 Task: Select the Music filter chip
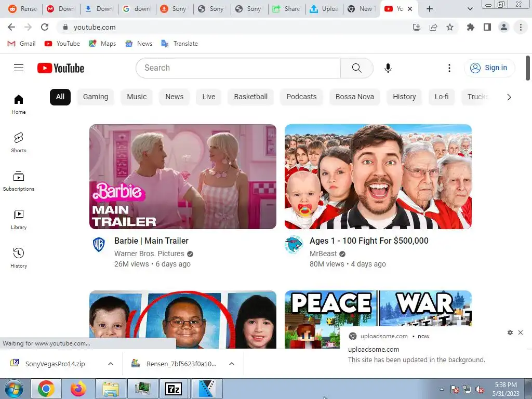click(137, 97)
